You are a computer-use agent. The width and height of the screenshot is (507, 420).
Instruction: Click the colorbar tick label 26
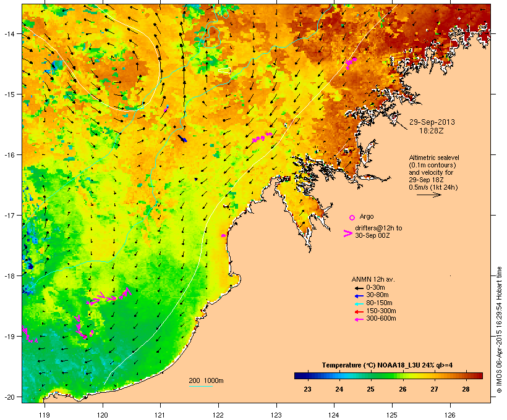(x=403, y=389)
